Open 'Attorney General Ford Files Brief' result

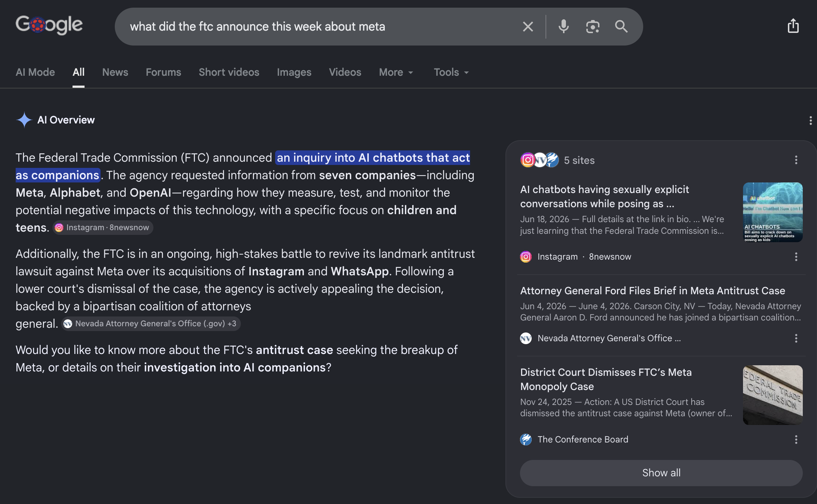(653, 291)
